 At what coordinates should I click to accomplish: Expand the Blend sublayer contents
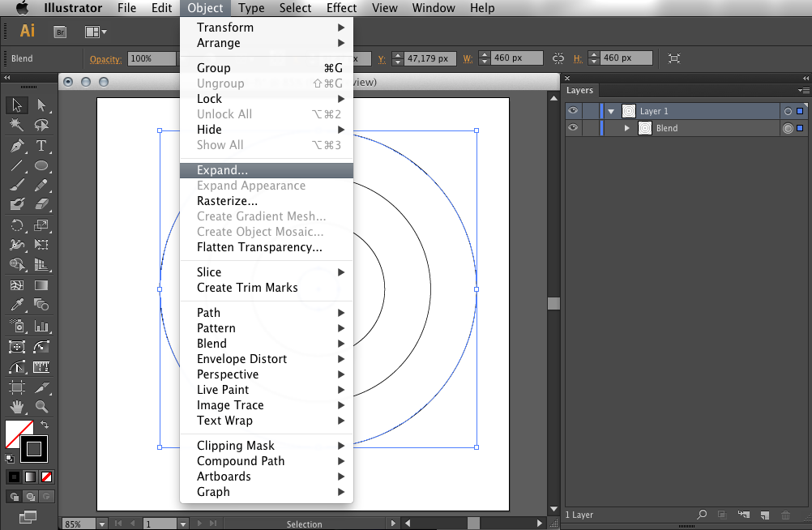pyautogui.click(x=626, y=128)
